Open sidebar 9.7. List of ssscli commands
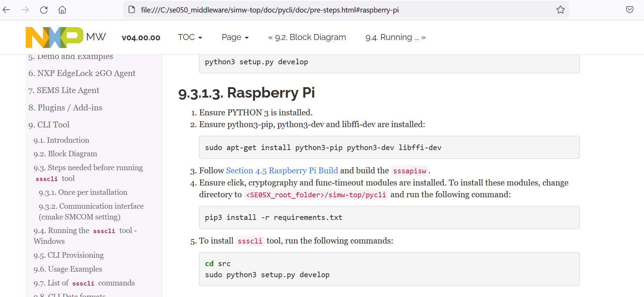This screenshot has width=644, height=297. (84, 283)
